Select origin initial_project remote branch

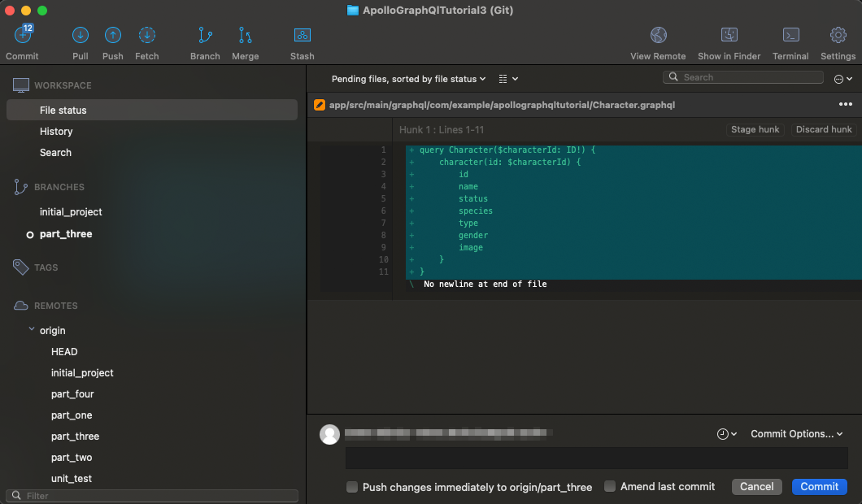click(x=82, y=372)
